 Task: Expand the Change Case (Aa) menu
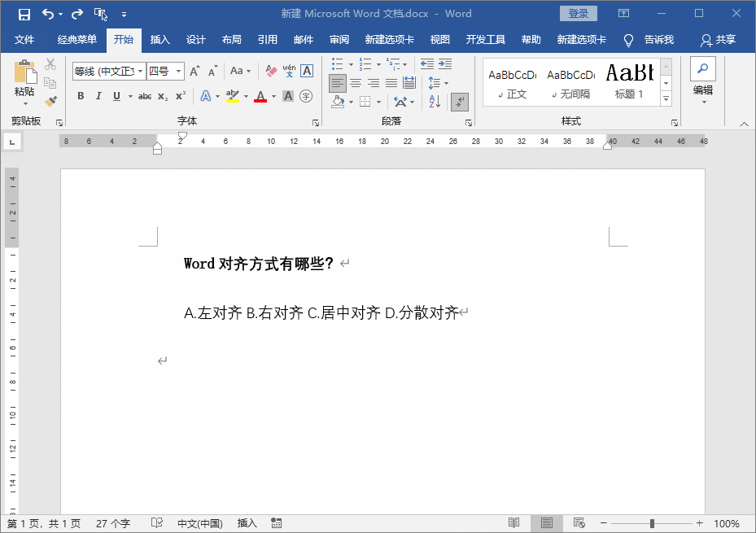(240, 72)
